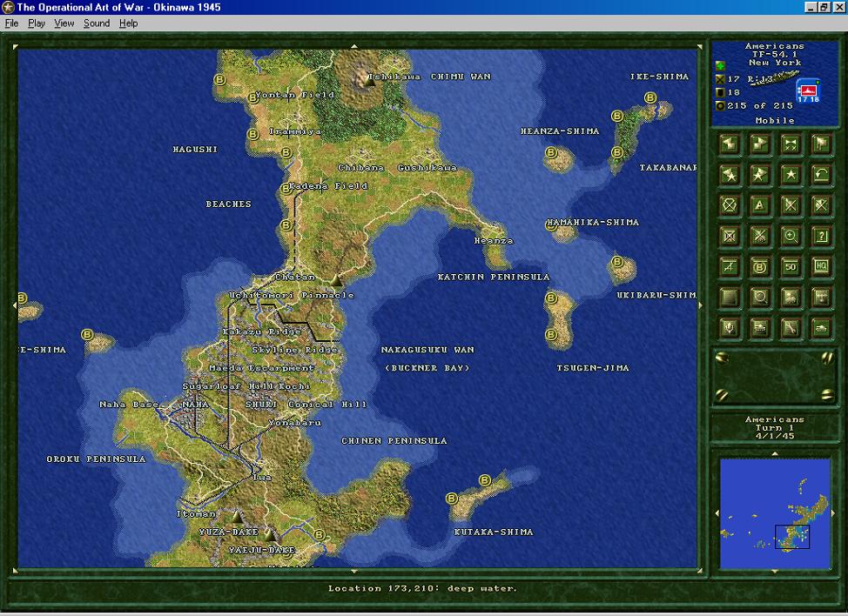Click the flag icon in the control panel
Viewport: 848px width, 616px height.
[822, 144]
